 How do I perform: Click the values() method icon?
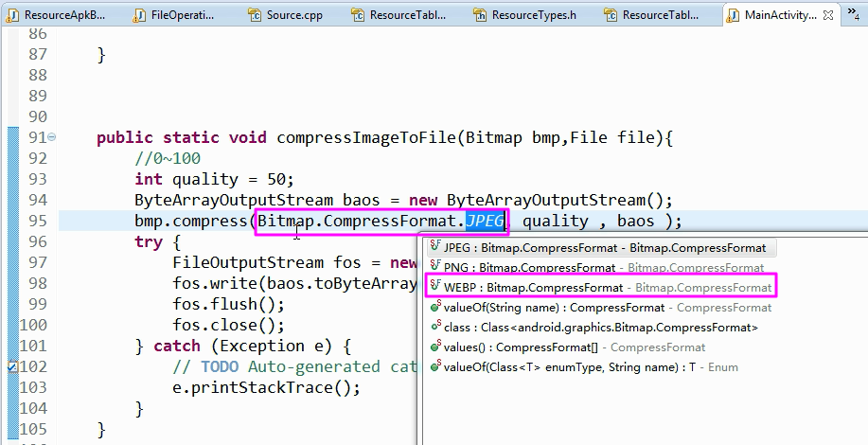pos(435,347)
